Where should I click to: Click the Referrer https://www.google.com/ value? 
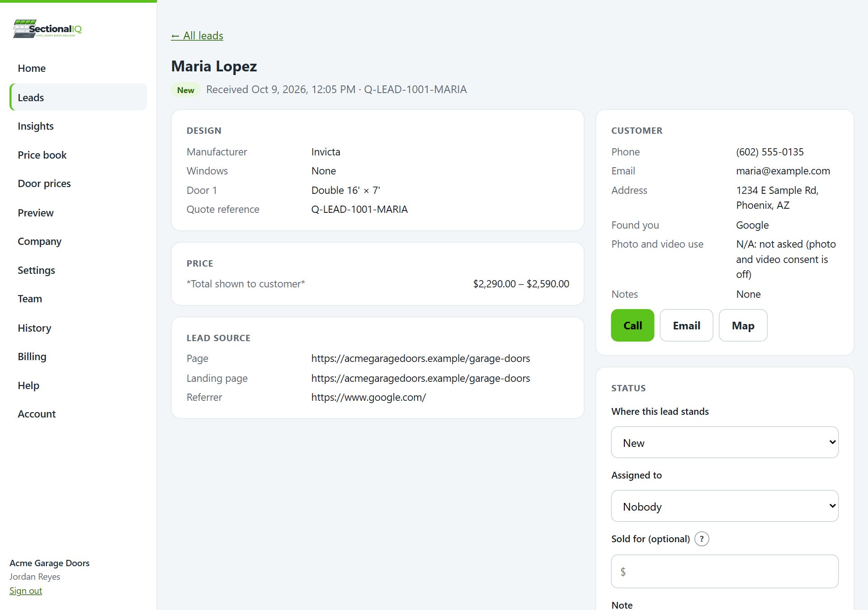[x=368, y=397]
